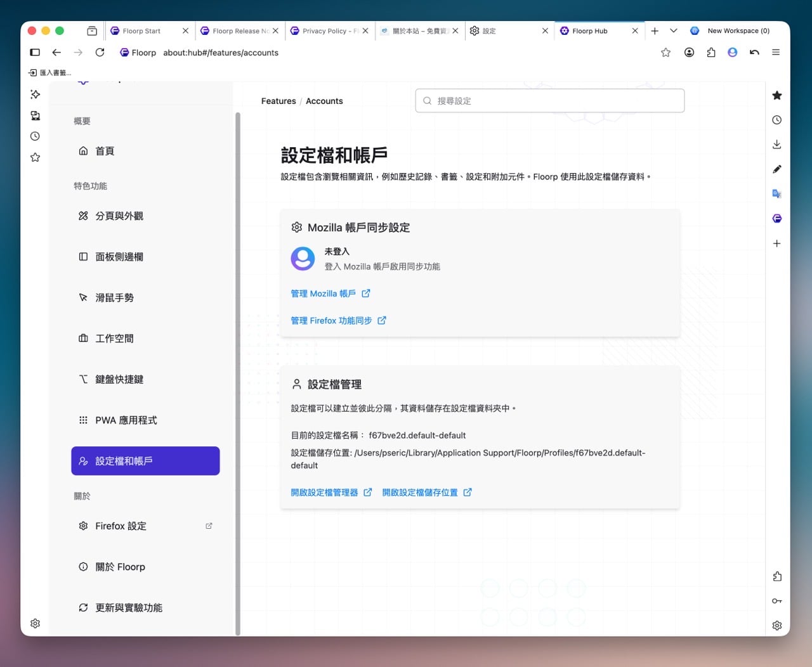The image size is (812, 667).
Task: Click the 搜尋設定 search field
Action: point(550,101)
